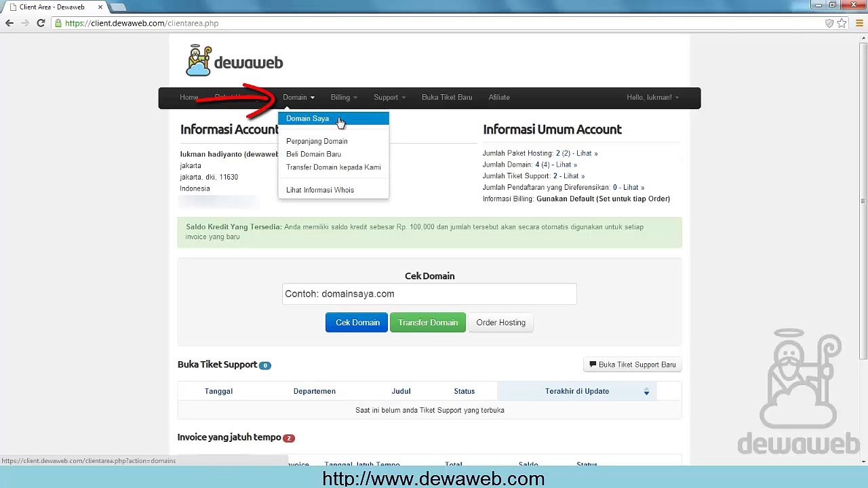Expand the Billing dropdown menu
868x488 pixels.
pos(344,98)
